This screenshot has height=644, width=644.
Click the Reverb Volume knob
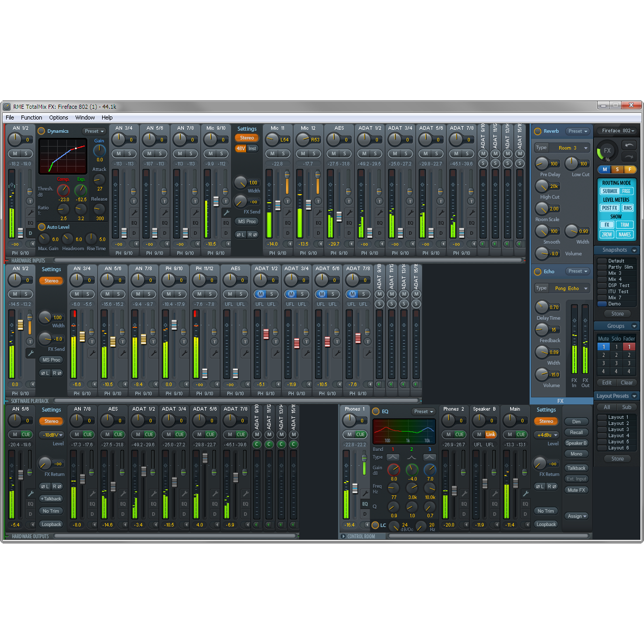tap(541, 253)
